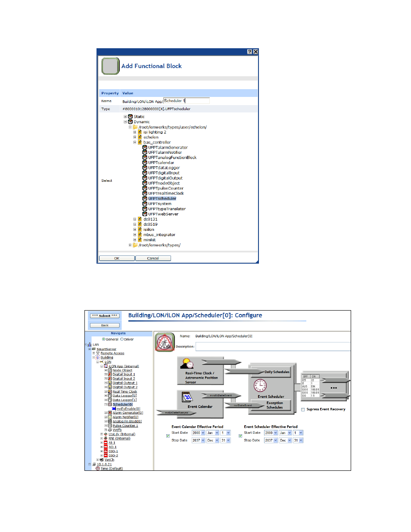Click the Analog Fn Block icon
Screen dimensions: 411x532
(109, 421)
